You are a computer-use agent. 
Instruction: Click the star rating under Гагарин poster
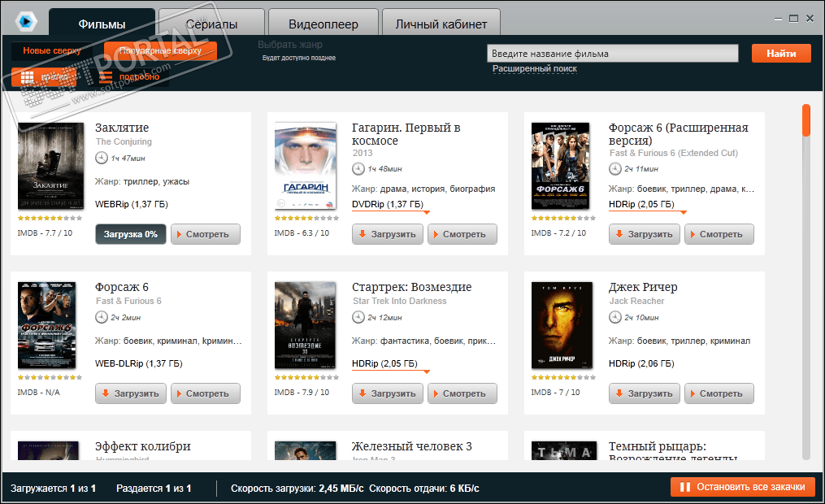pos(306,218)
